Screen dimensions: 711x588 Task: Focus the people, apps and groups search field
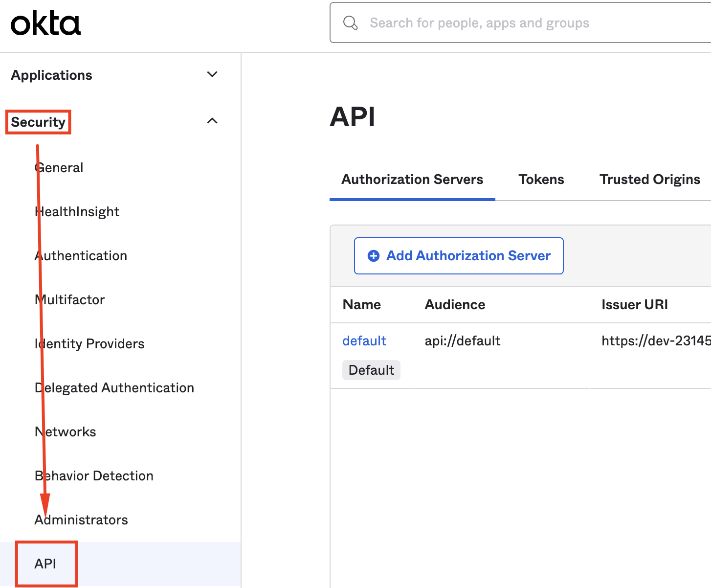pyautogui.click(x=528, y=23)
